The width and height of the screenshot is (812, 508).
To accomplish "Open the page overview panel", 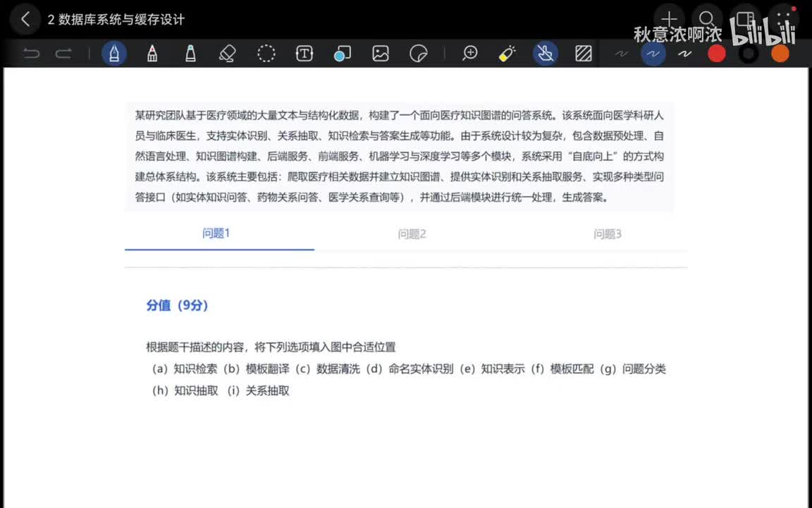I will 745,20.
